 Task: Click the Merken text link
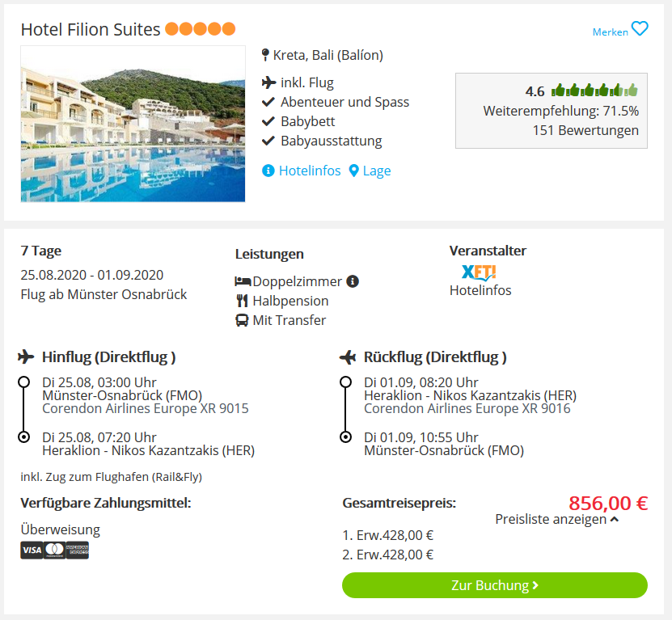click(611, 32)
